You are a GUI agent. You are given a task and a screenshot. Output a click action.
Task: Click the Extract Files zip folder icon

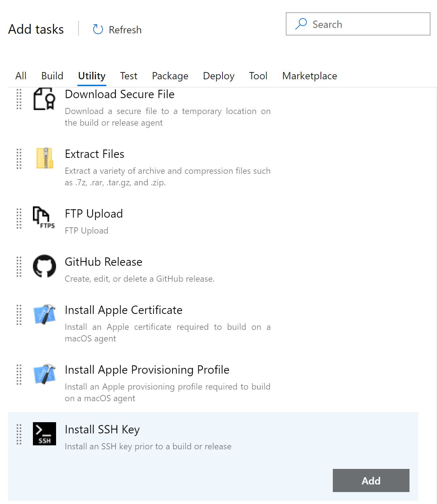coord(44,158)
